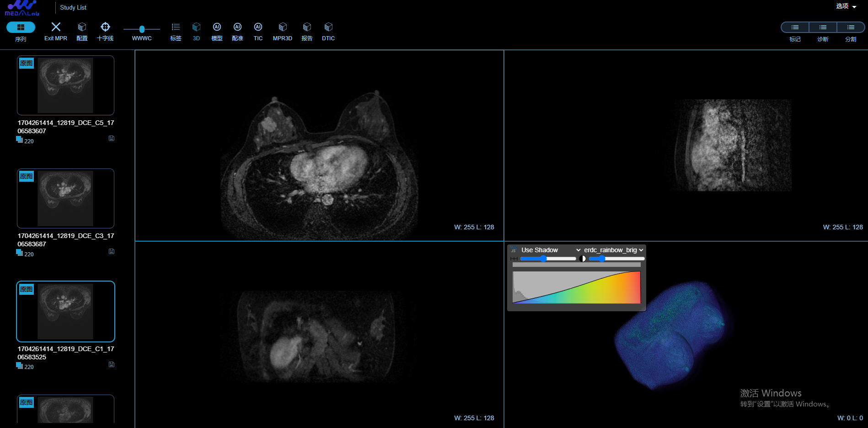This screenshot has height=428, width=868.
Task: Click the 原图 badge on the DCE_C3 thumbnail
Action: [27, 176]
